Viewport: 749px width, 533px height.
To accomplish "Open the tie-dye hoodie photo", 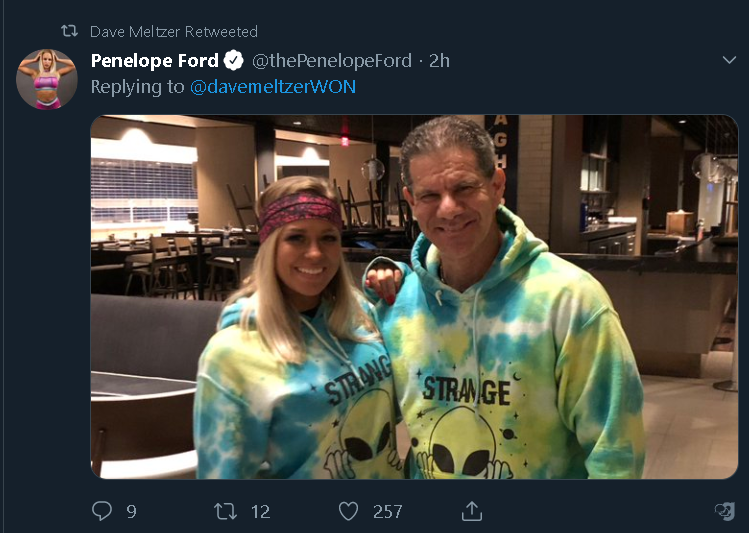I will click(x=414, y=297).
